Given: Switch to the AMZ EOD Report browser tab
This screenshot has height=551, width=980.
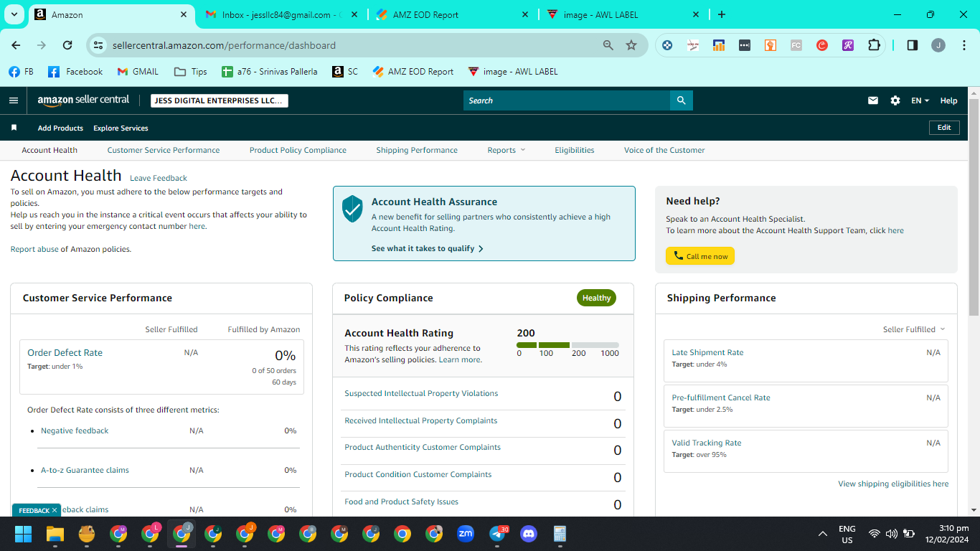Looking at the screenshot, I should 453,14.
